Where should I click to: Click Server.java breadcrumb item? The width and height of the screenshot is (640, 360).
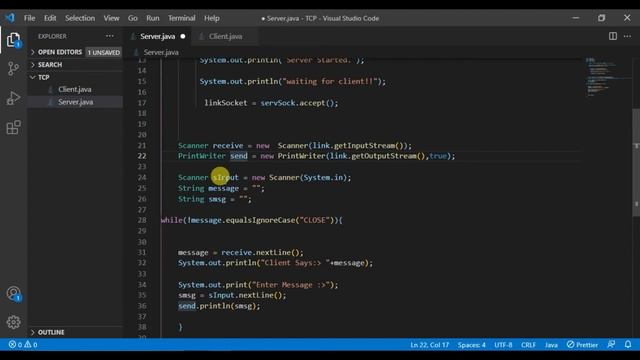(x=161, y=52)
